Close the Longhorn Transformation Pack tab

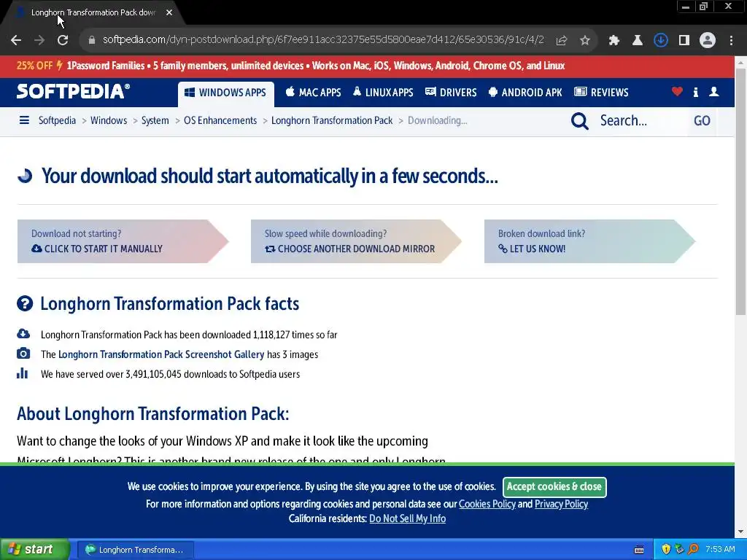(x=169, y=12)
